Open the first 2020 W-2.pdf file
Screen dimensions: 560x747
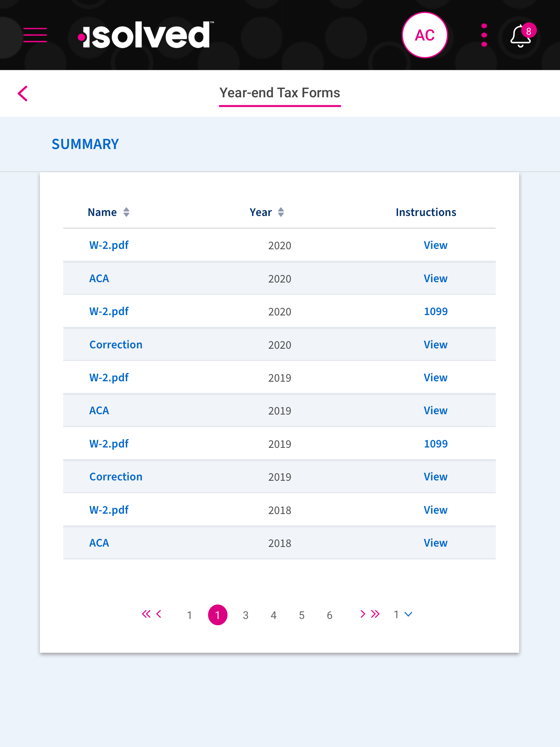[x=109, y=245]
